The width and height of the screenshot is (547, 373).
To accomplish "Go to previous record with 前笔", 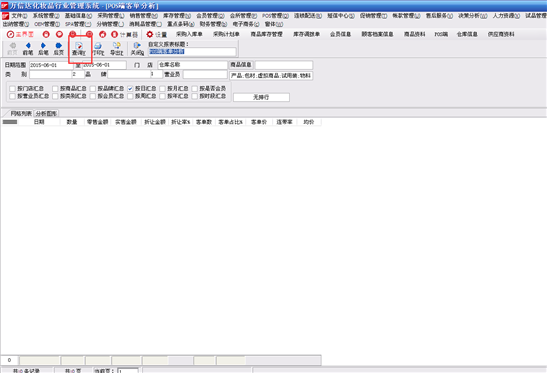I will 28,49.
